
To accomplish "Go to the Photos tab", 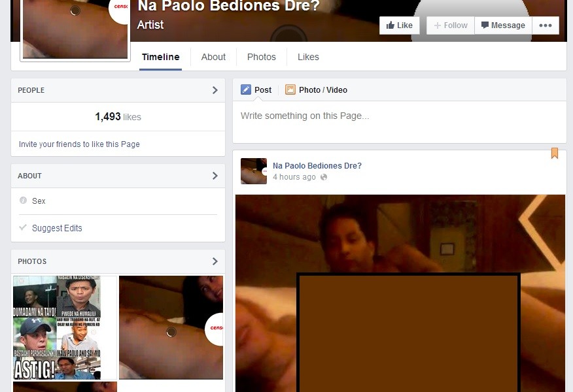I will (261, 57).
